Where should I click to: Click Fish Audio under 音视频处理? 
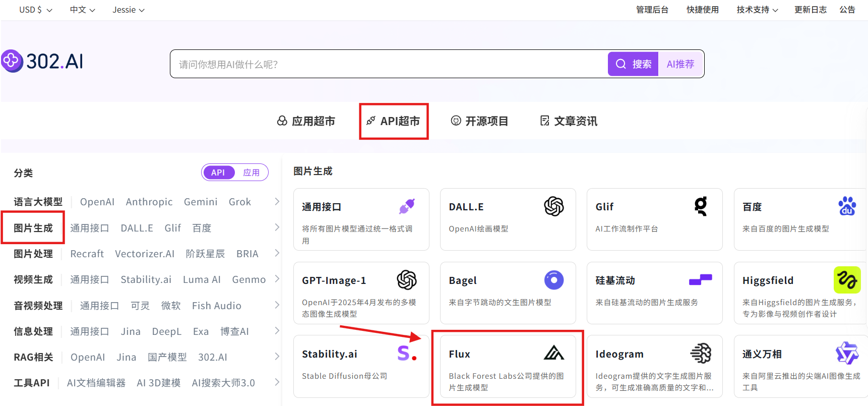coord(217,306)
